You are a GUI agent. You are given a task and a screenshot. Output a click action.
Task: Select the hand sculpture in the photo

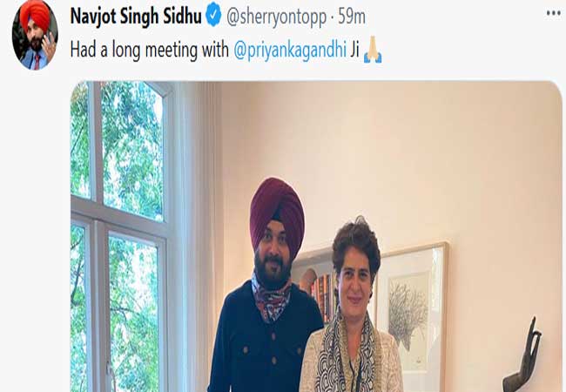click(522, 355)
